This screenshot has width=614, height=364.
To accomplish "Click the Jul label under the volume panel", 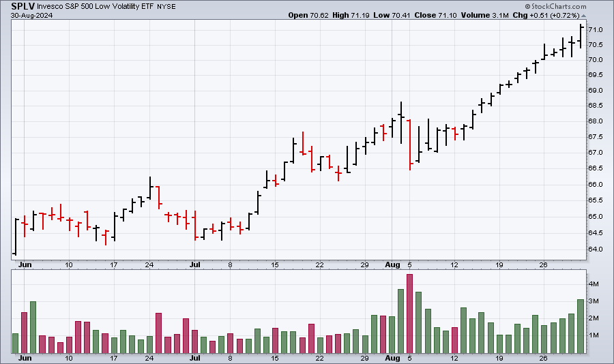I will point(195,358).
